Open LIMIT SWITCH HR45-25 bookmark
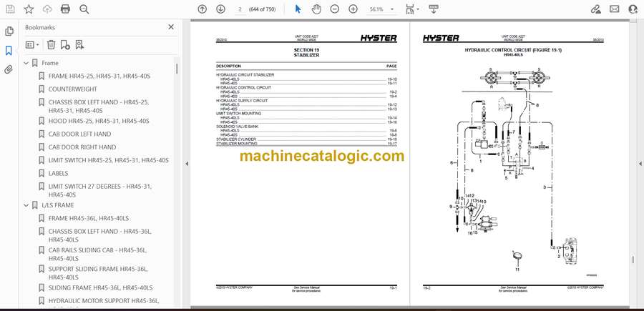 point(109,160)
